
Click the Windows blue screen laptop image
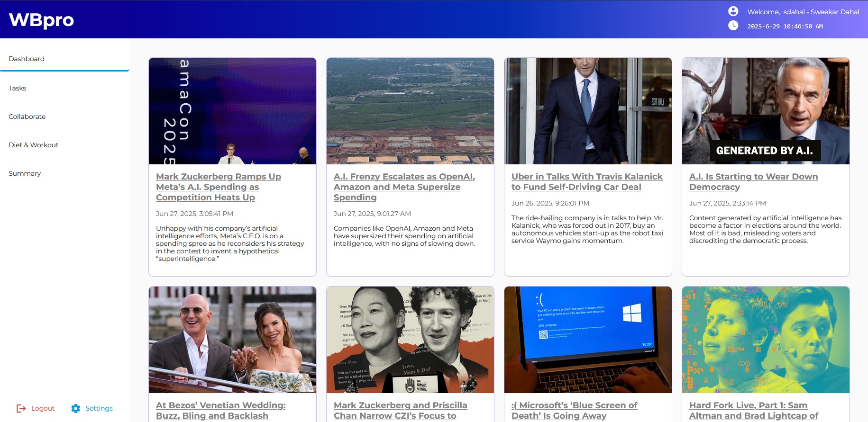coord(588,340)
